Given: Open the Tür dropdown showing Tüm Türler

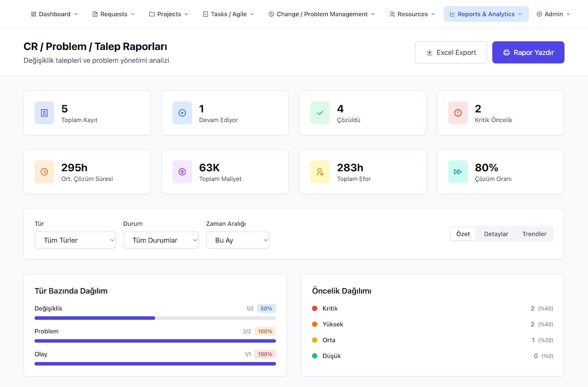Looking at the screenshot, I should [76, 240].
